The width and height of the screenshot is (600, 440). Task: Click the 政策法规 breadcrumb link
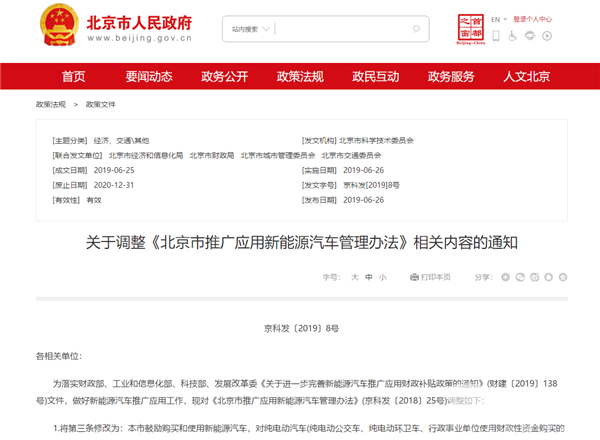50,104
